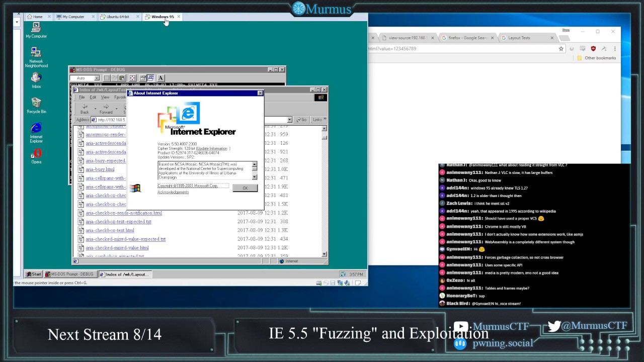This screenshot has height=362, width=644.
Task: Switch to MS-DOS Prompt - DEBUG taskbar button
Action: [70, 274]
